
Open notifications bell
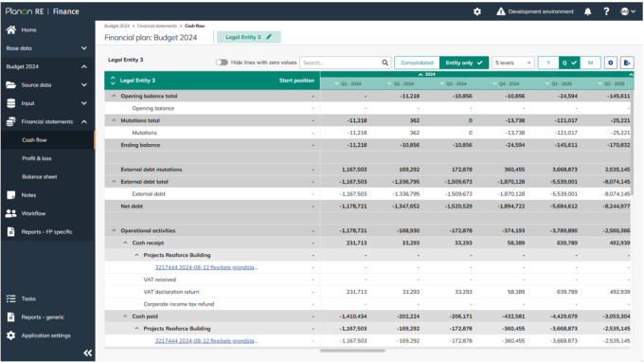[x=588, y=11]
